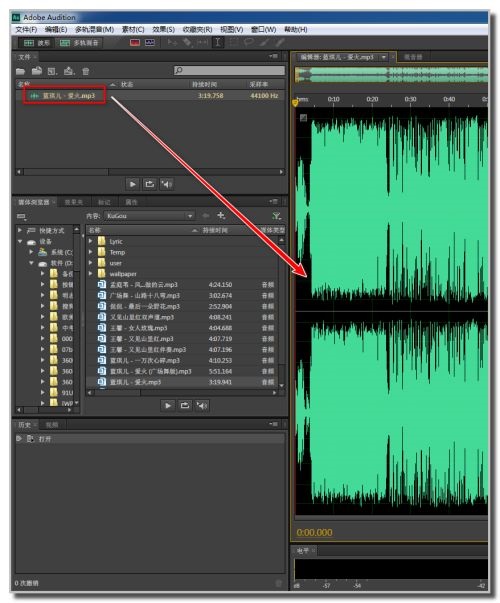Click Open File folder icon in 文件 panel
The width and height of the screenshot is (500, 603).
click(x=20, y=71)
